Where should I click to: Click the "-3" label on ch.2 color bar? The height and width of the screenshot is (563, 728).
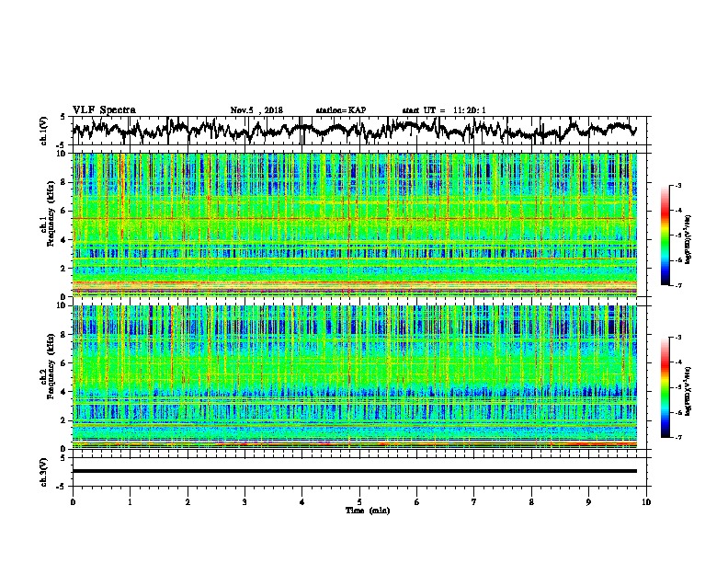[677, 338]
